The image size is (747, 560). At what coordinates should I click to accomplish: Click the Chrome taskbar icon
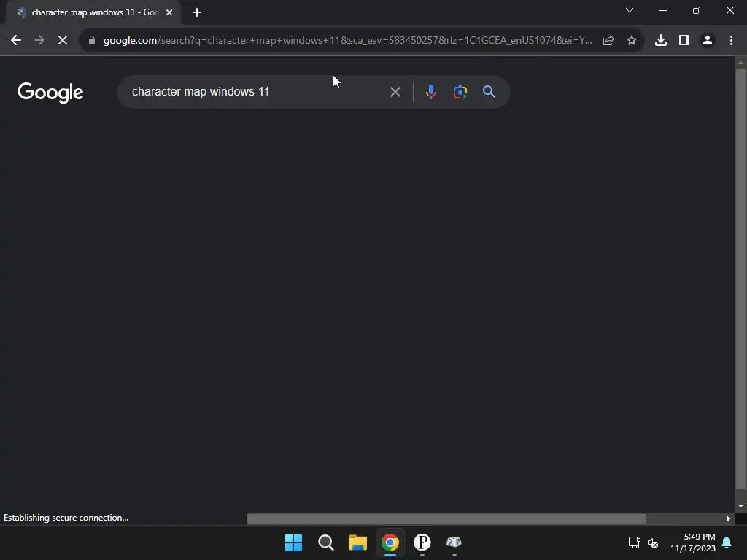390,542
